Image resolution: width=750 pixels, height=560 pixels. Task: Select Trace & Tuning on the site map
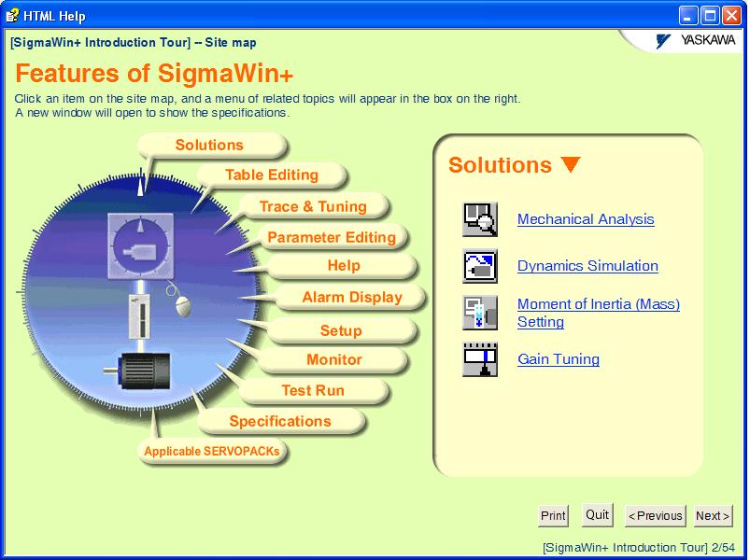coord(313,206)
